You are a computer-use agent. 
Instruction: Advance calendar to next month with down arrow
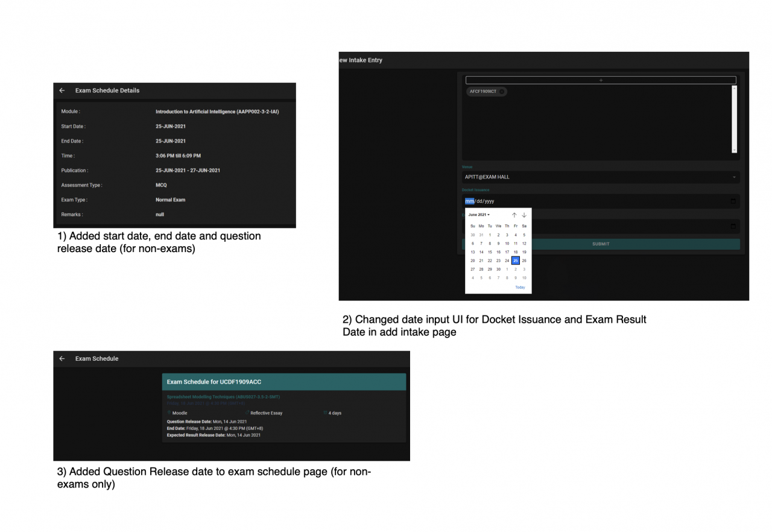[x=524, y=215]
